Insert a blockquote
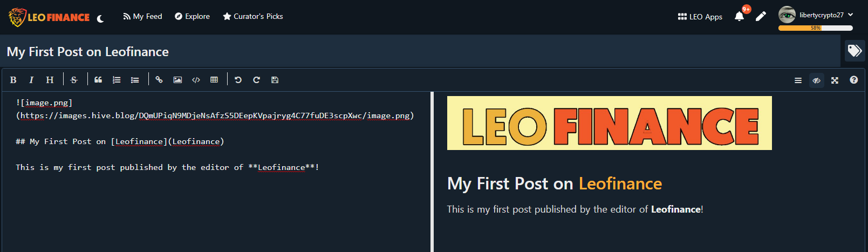This screenshot has height=252, width=868. pyautogui.click(x=98, y=80)
